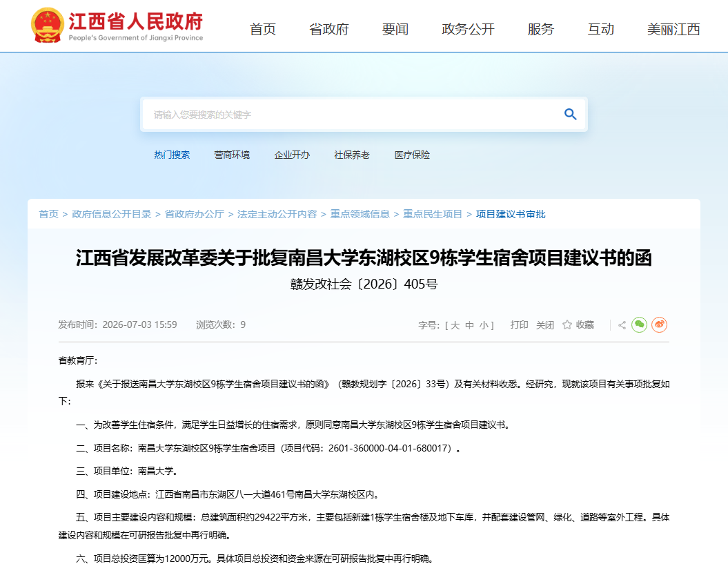Set font size to 小
This screenshot has width=728, height=573.
pos(484,325)
